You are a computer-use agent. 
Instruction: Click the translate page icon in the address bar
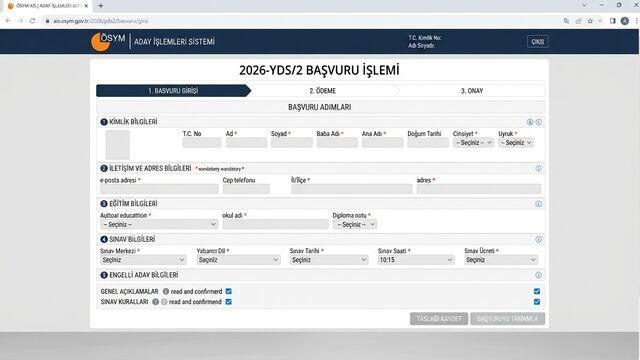tap(566, 21)
